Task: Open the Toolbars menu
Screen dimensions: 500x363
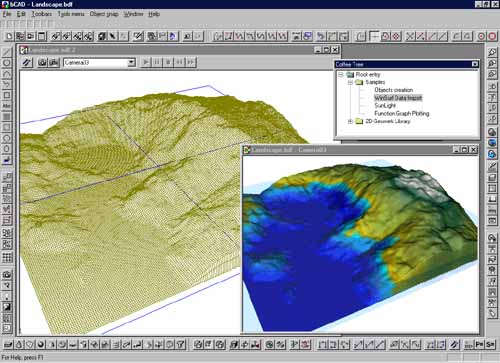Action: (42, 14)
